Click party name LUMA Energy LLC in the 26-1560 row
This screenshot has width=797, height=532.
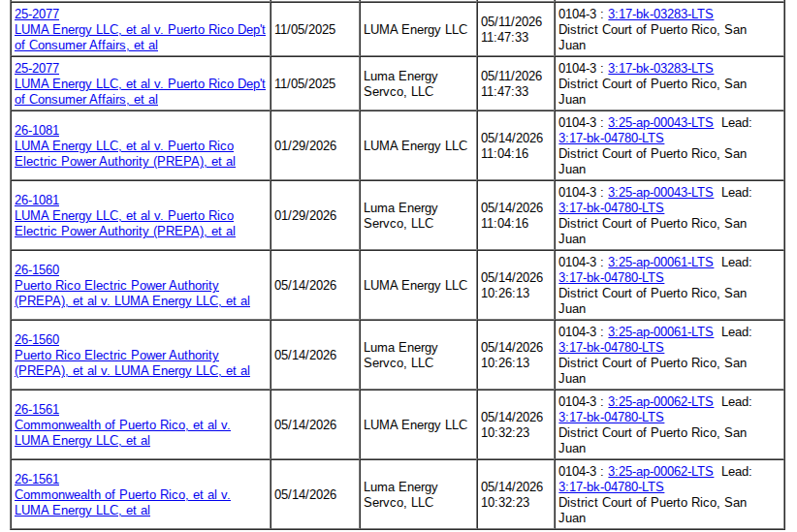(415, 285)
